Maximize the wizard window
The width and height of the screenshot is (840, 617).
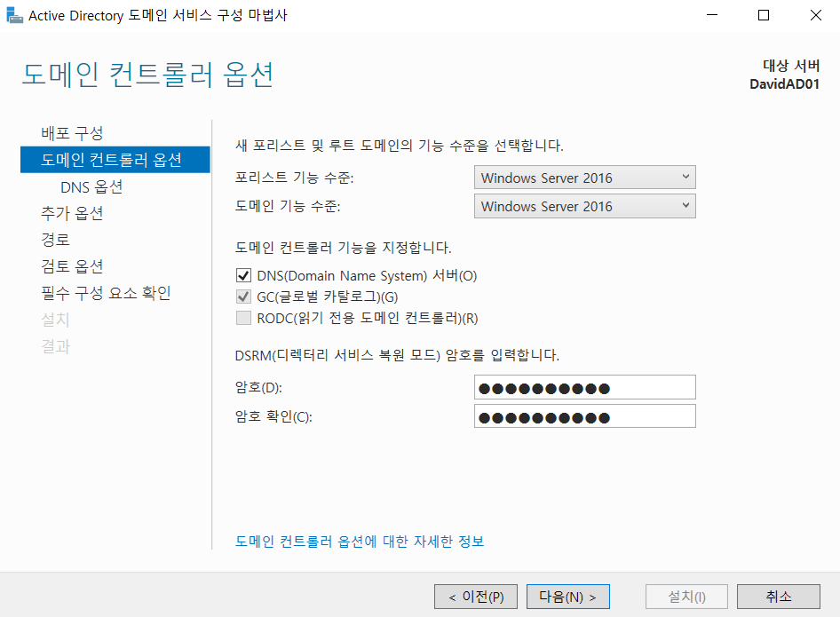pyautogui.click(x=764, y=15)
